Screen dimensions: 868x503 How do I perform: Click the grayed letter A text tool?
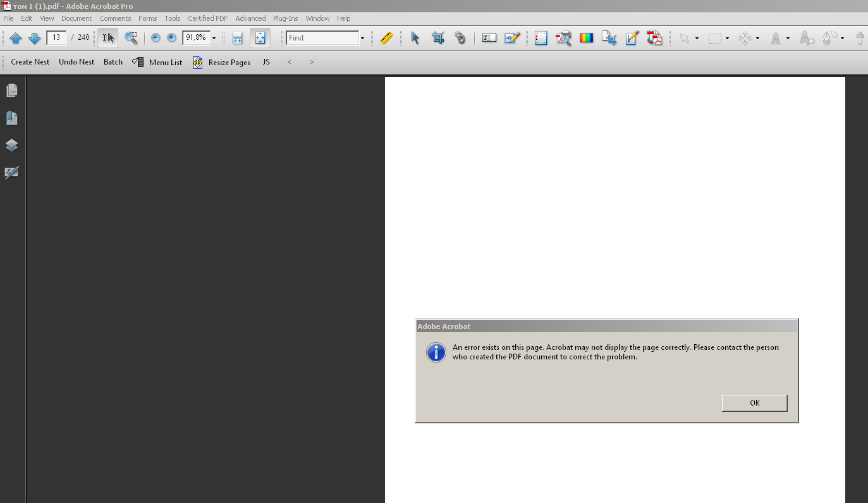pyautogui.click(x=776, y=38)
